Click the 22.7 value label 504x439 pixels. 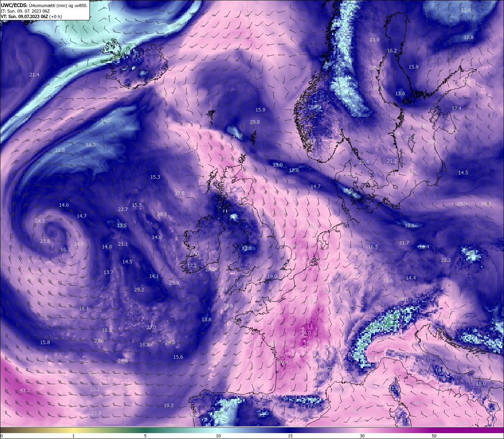pyautogui.click(x=123, y=209)
